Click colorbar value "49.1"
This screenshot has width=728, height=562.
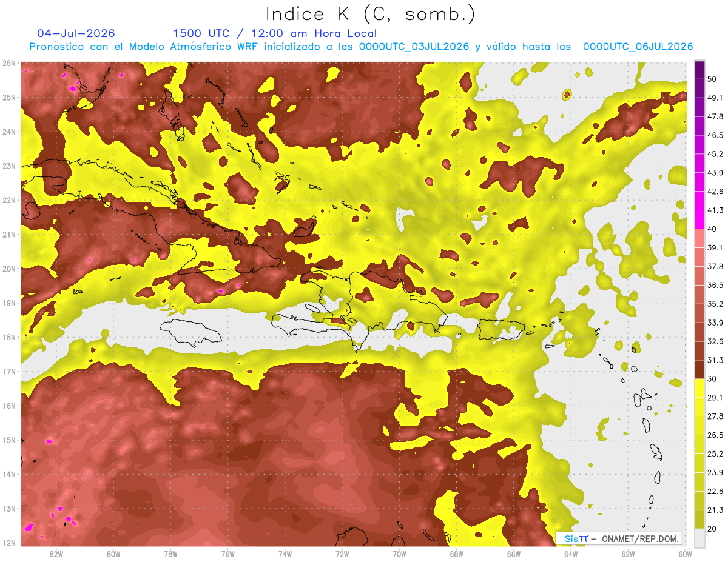(716, 98)
